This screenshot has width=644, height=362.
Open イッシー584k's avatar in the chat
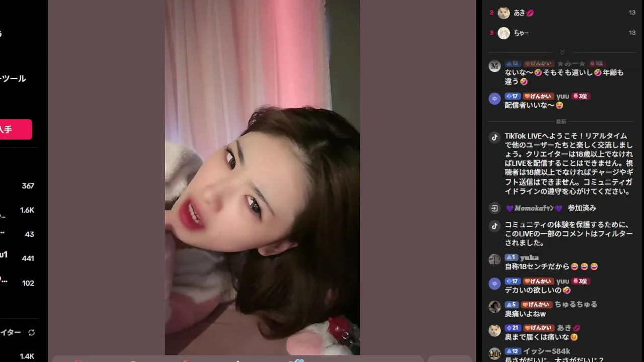(x=495, y=353)
